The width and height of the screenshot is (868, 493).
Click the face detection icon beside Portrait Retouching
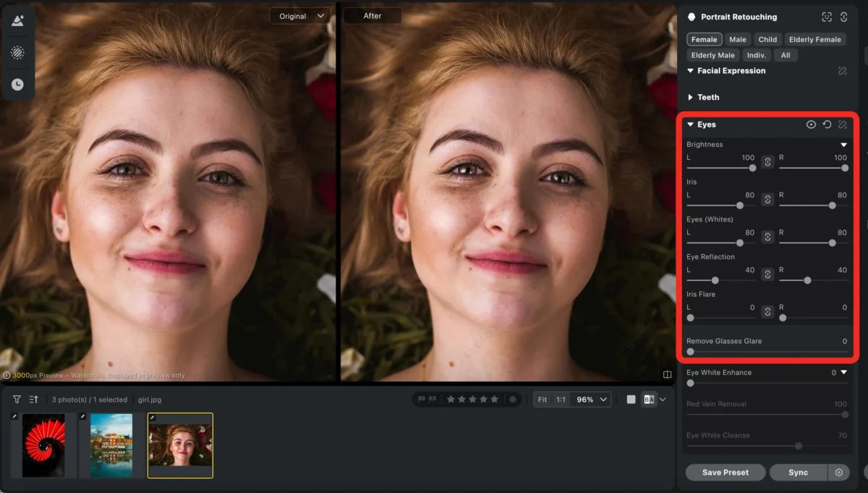[827, 16]
